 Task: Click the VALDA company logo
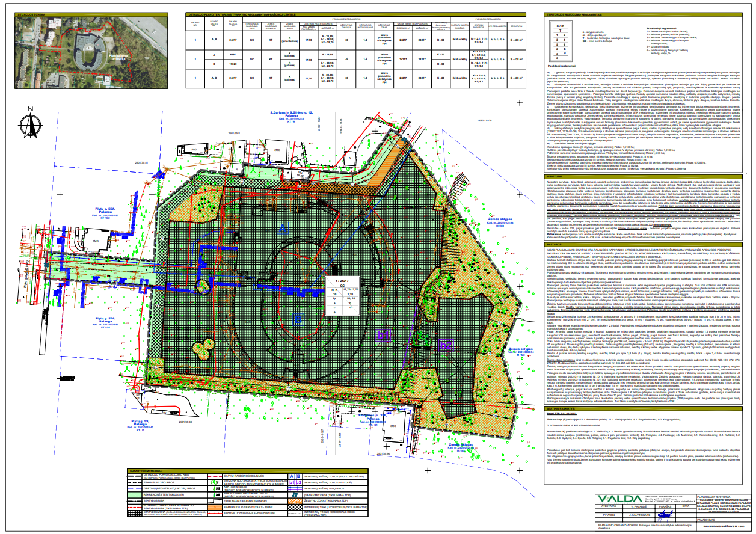pyautogui.click(x=620, y=499)
